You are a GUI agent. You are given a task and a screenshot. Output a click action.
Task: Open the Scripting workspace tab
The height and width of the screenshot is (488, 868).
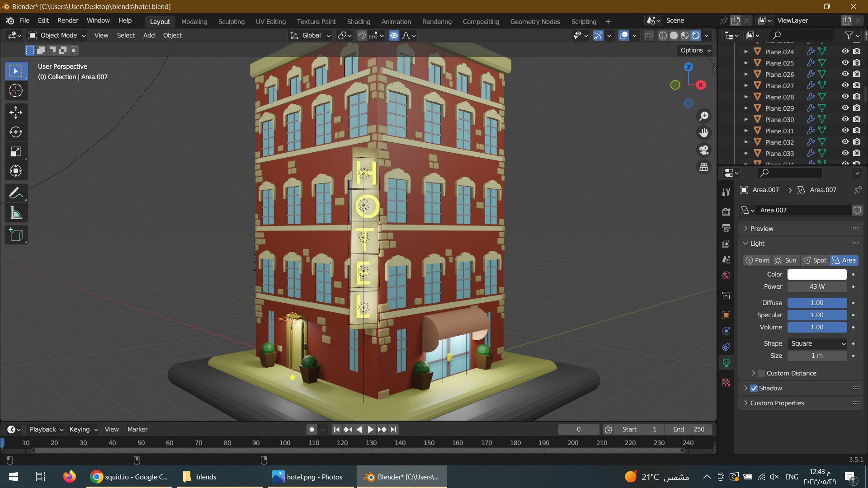(583, 21)
